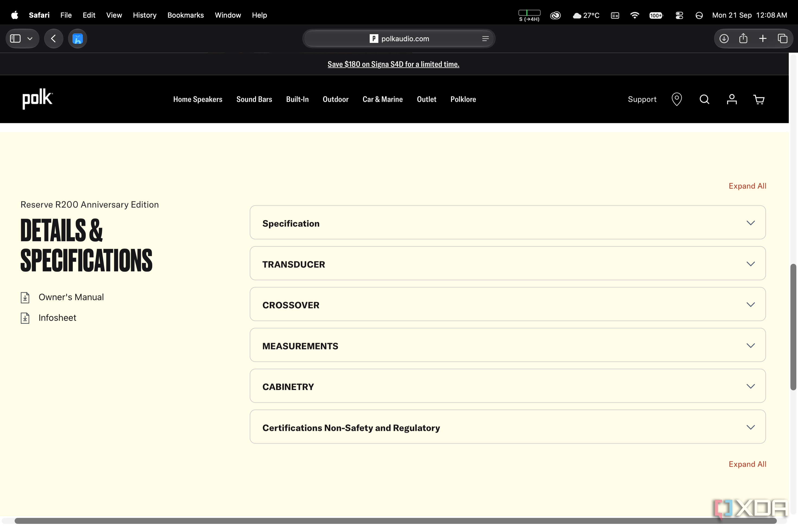
Task: Go to the Polklore page
Action: pos(463,99)
